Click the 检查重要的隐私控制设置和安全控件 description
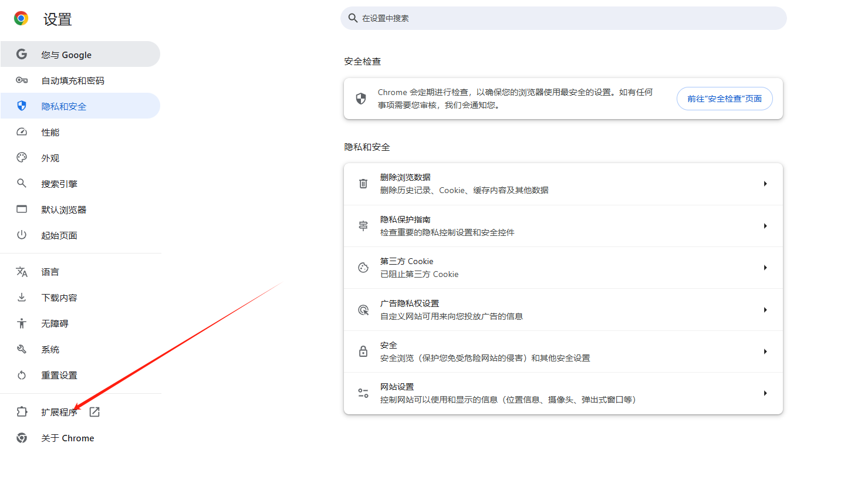868x490 pixels. coord(447,232)
